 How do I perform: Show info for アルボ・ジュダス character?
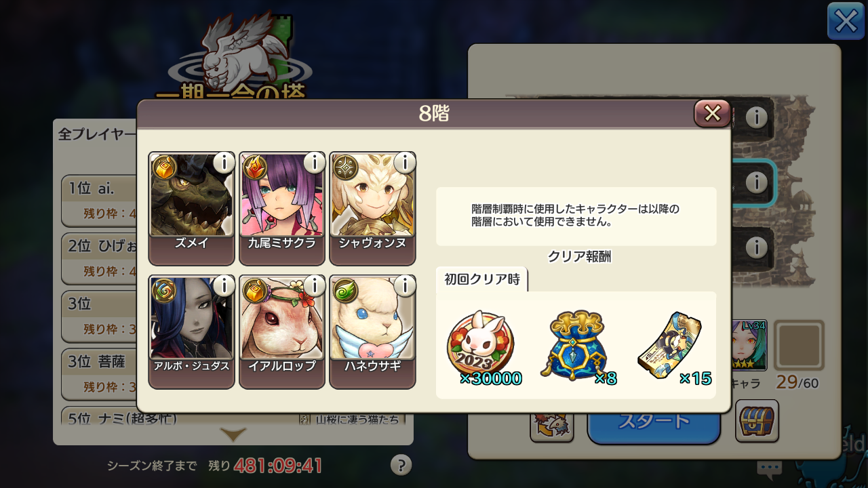coord(224,286)
